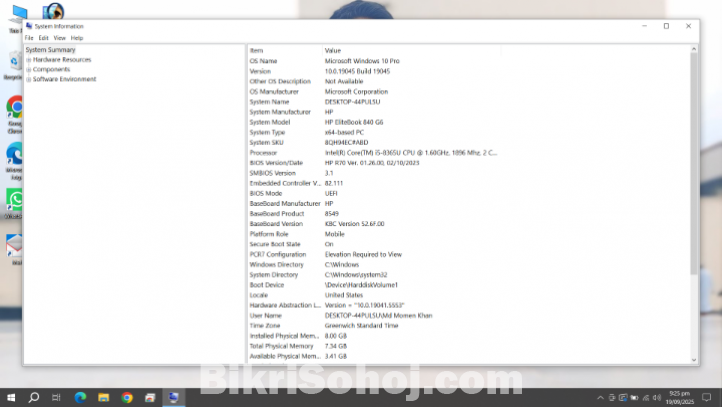Click the System Information title bar icon
Image resolution: width=722 pixels, height=407 pixels.
click(x=29, y=26)
